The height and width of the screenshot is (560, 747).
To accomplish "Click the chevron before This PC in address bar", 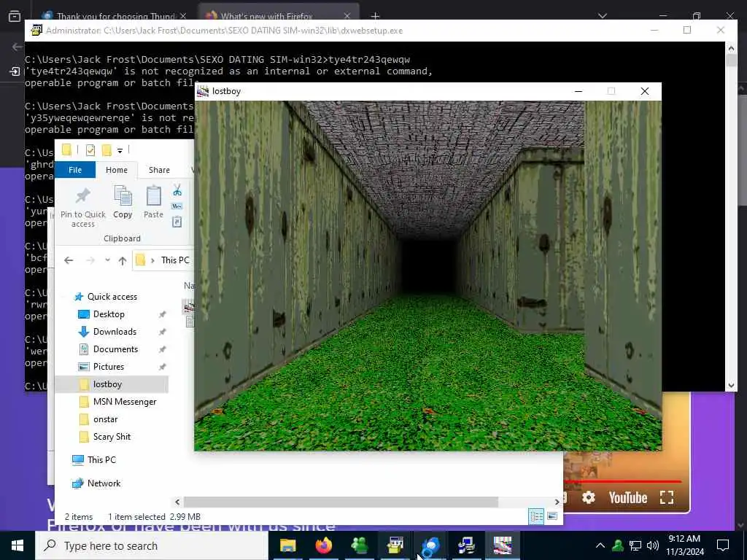I will (x=152, y=260).
